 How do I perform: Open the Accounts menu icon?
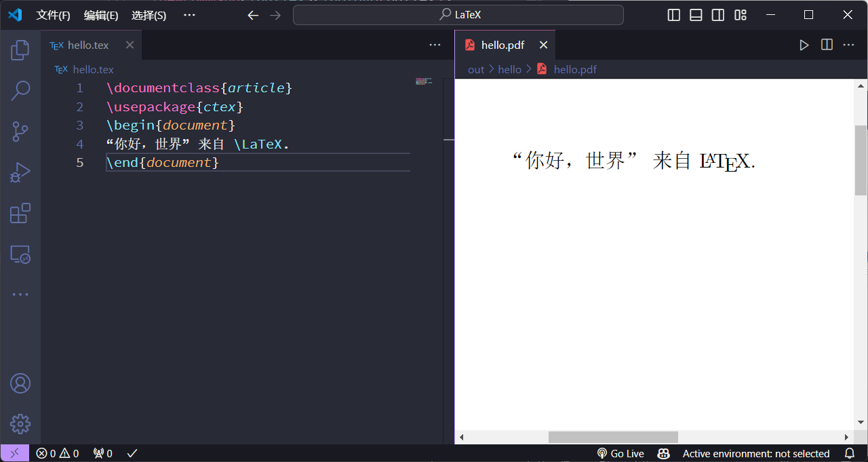[x=20, y=383]
